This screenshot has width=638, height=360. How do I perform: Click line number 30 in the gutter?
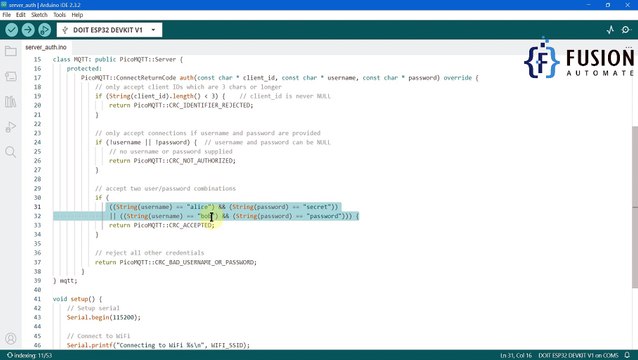37,198
